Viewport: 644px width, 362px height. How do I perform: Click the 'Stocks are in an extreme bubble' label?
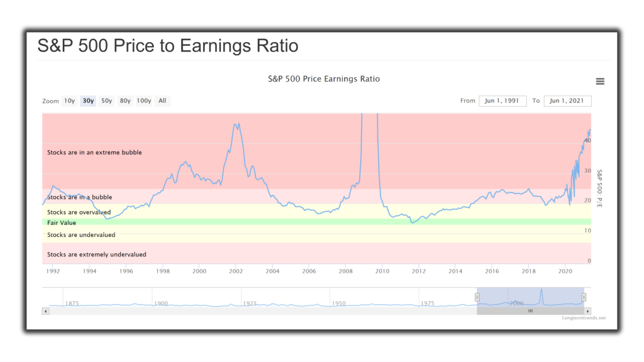94,152
